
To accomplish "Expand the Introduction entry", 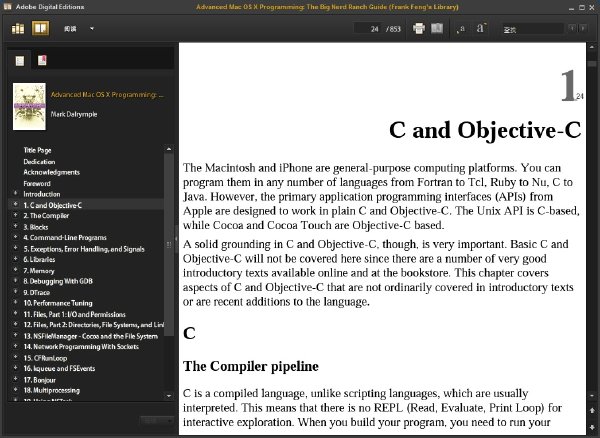I will pyautogui.click(x=15, y=193).
